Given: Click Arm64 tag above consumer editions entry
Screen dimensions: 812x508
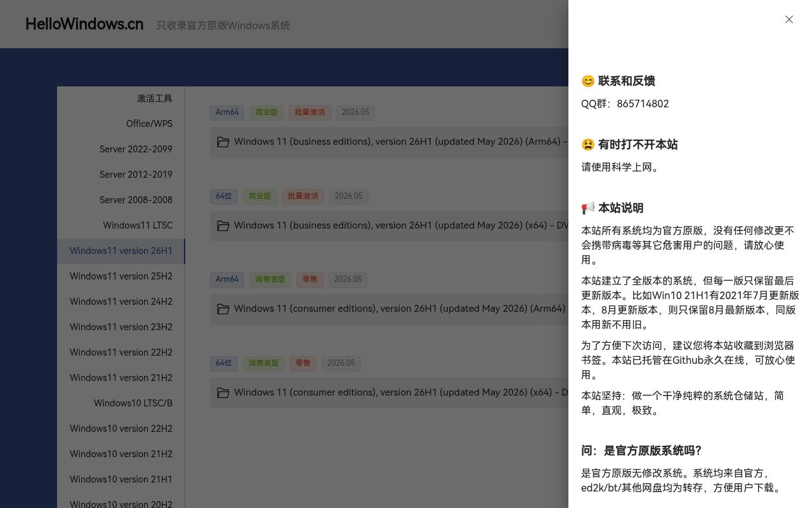Looking at the screenshot, I should click(x=227, y=279).
